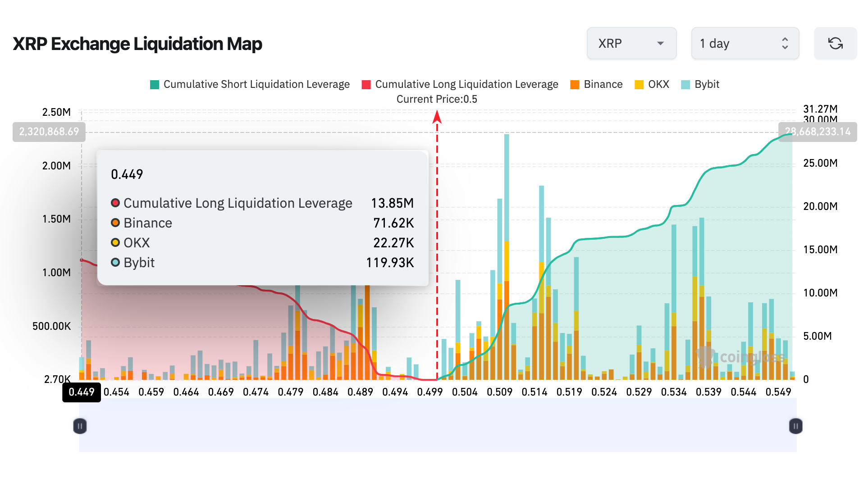The image size is (868, 483).
Task: Click the 0.449 x-axis highlighted label
Action: (x=82, y=392)
